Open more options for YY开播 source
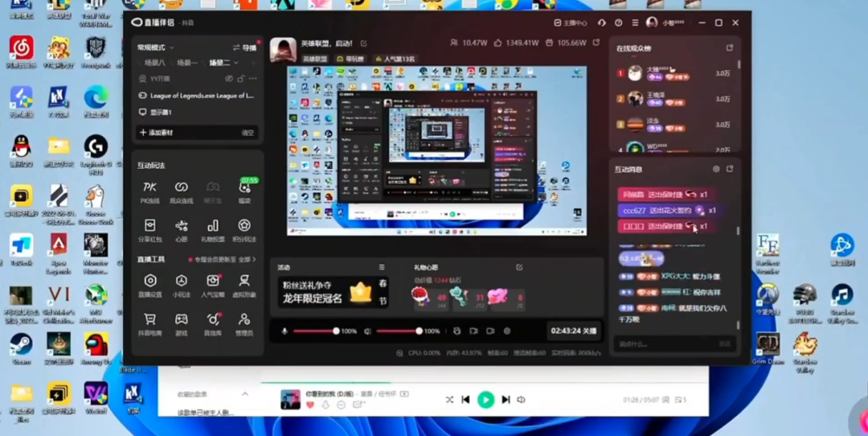The width and height of the screenshot is (868, 436). click(x=253, y=79)
